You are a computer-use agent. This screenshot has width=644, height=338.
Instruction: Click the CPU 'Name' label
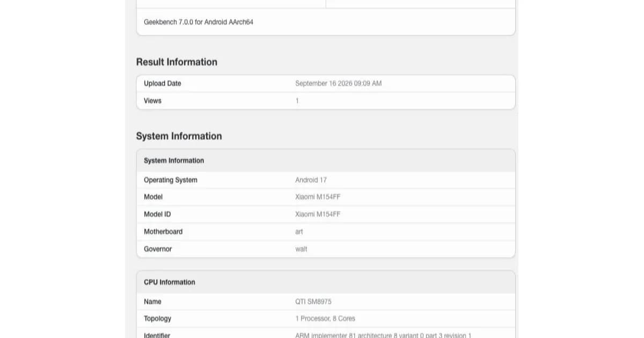click(x=152, y=302)
